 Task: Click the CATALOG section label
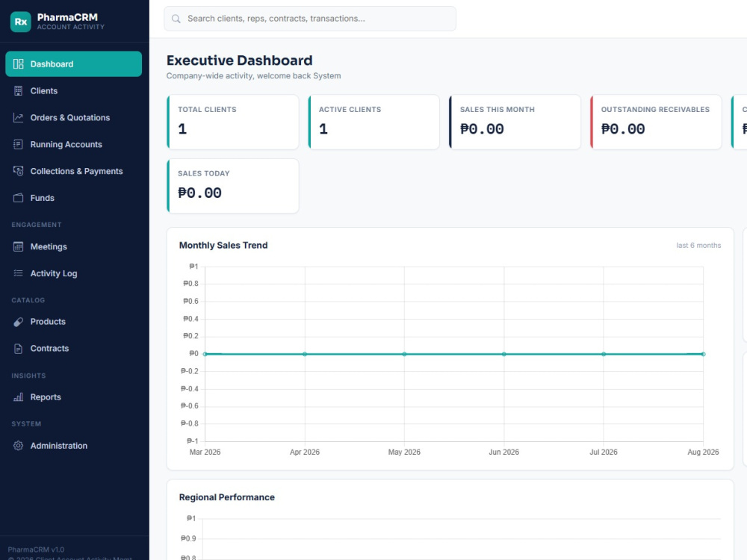coord(28,300)
